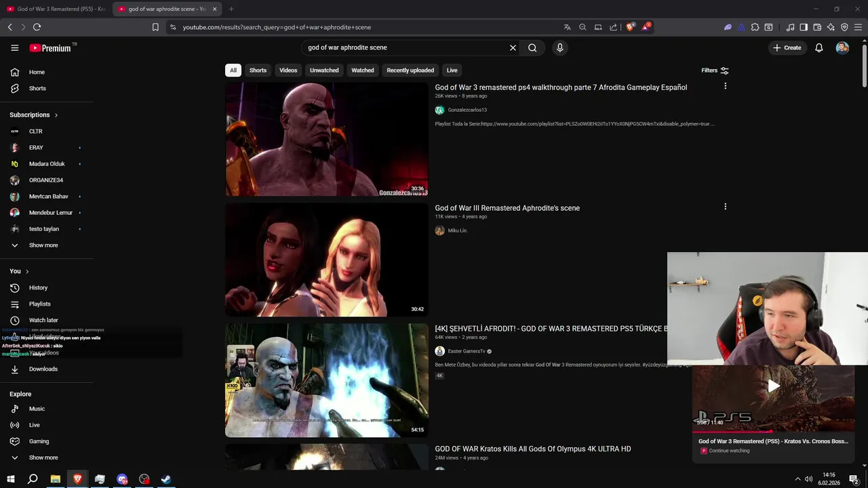Open Gonzalezcarlos13 channel link

tap(467, 110)
